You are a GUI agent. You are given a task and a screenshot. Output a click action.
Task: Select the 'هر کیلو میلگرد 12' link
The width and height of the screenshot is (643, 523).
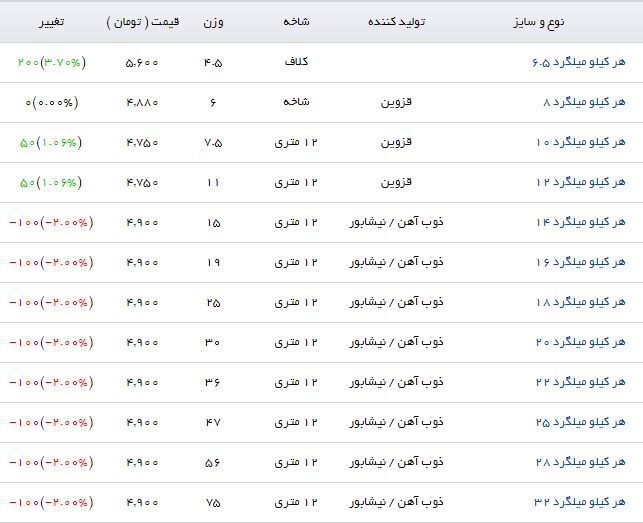[x=580, y=182]
